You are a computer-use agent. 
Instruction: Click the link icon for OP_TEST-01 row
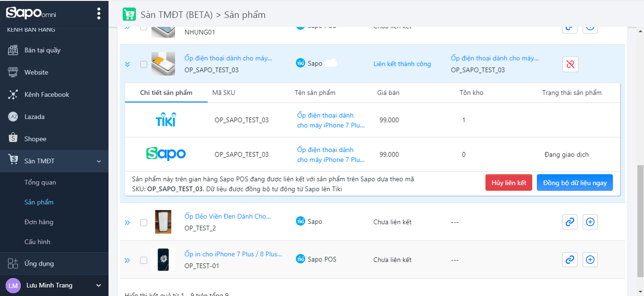(570, 259)
